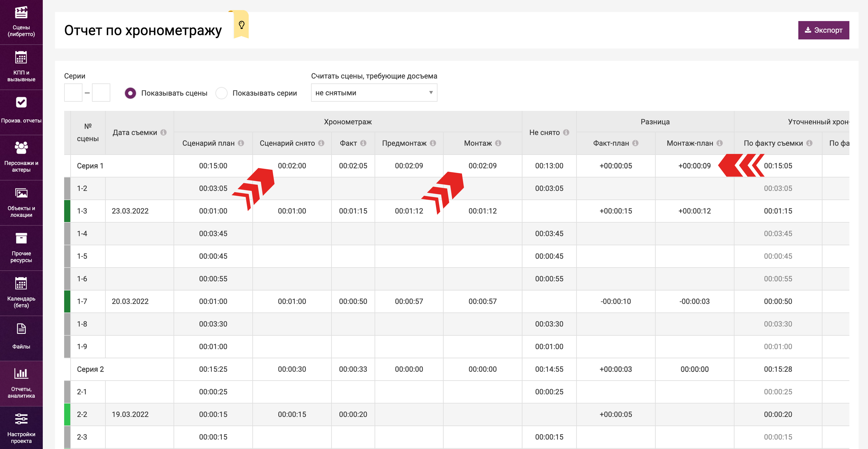868x449 pixels.
Task: Open Прочие ресурсы box icon
Action: tap(21, 238)
